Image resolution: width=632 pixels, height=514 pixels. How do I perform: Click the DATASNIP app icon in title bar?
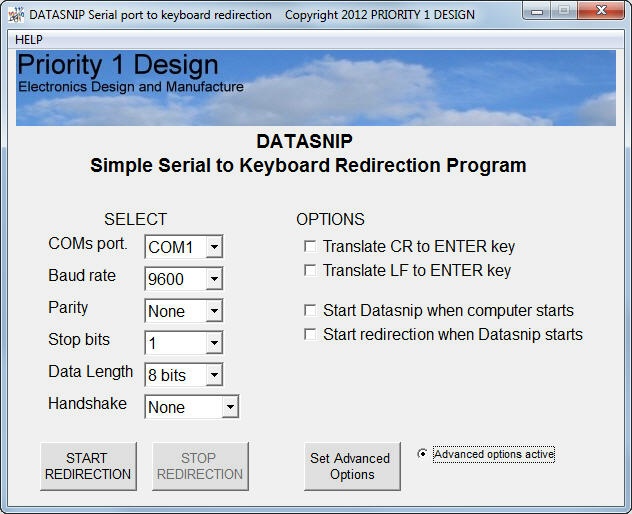[16, 15]
